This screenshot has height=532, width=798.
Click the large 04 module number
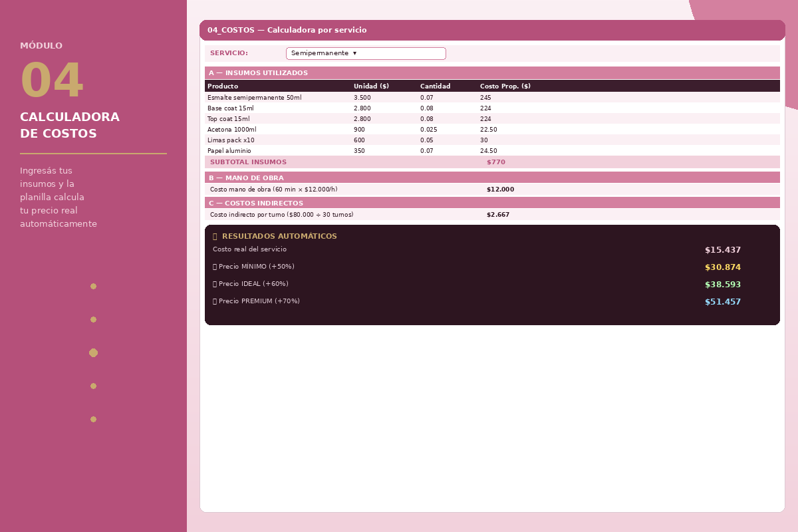coord(52,81)
